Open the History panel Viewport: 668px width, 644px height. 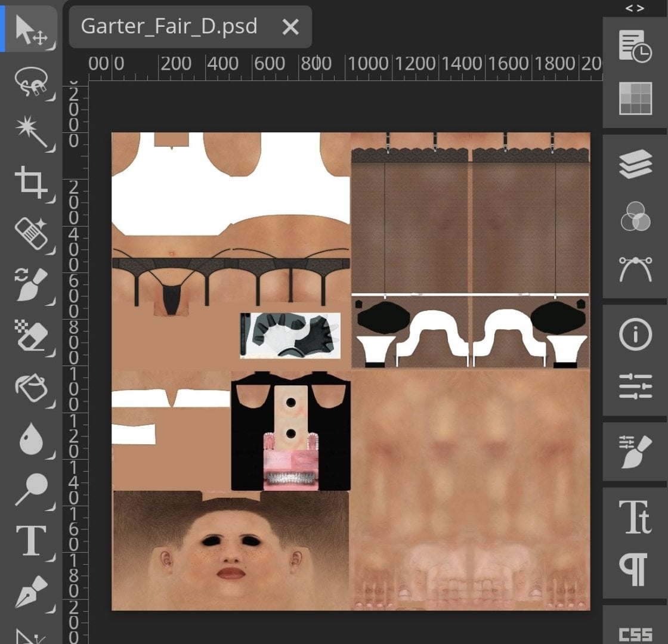click(x=635, y=46)
